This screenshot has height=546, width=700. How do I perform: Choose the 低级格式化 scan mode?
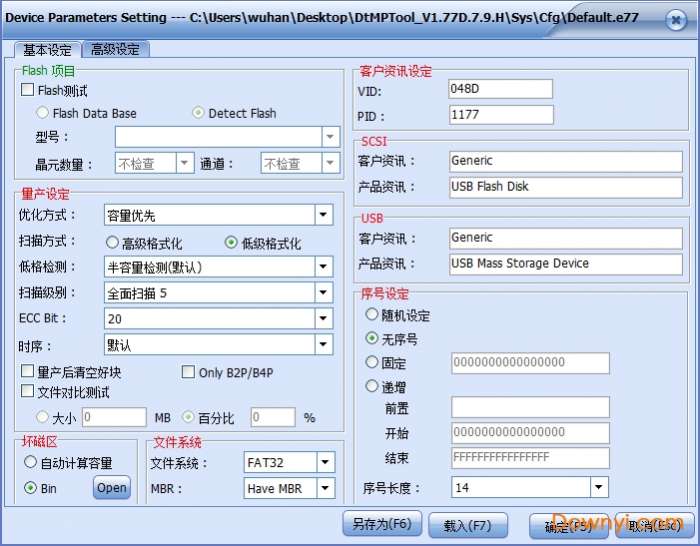pyautogui.click(x=231, y=242)
